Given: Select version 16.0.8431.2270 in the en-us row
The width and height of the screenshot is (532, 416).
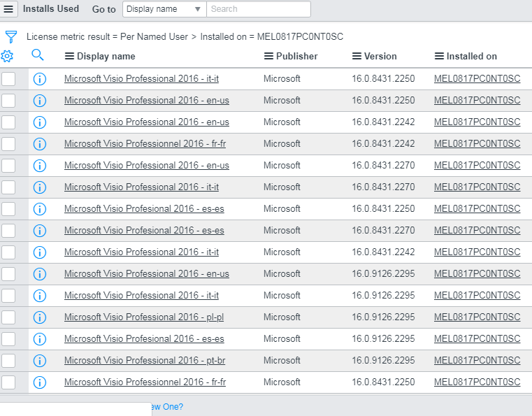Looking at the screenshot, I should [x=383, y=166].
